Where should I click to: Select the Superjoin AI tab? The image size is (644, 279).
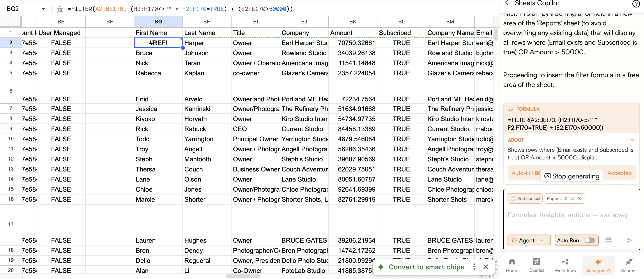click(x=598, y=265)
